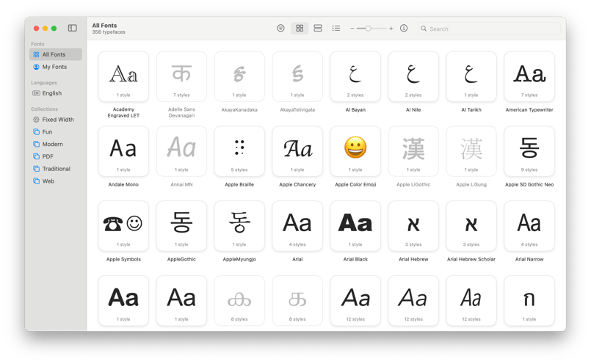Click the All Fonts grid icon in sidebar
The width and height of the screenshot is (591, 364).
click(36, 54)
